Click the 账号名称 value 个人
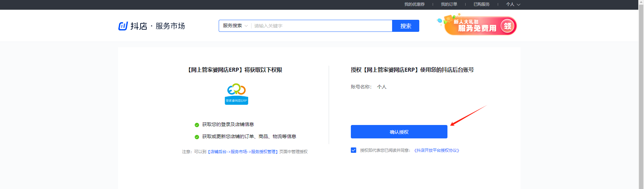 (x=382, y=87)
